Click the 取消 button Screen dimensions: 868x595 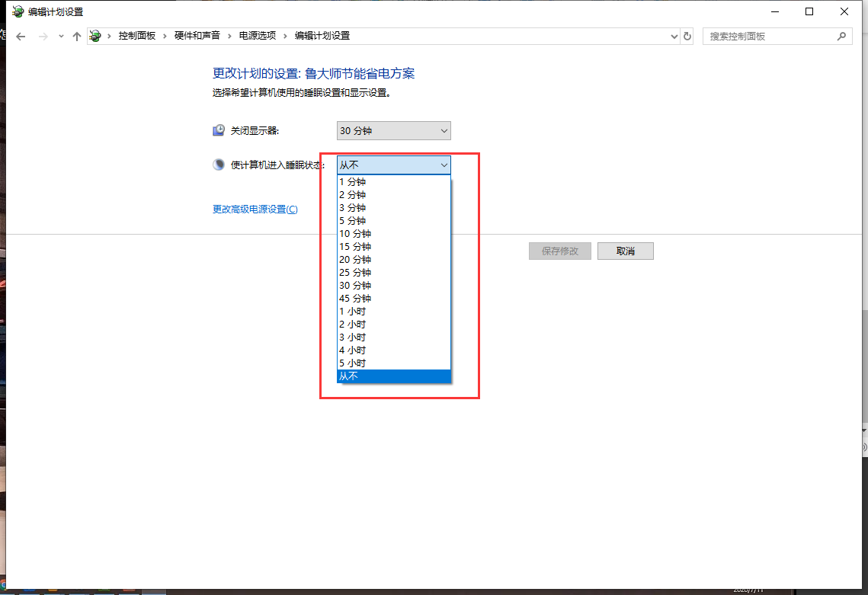(x=625, y=251)
